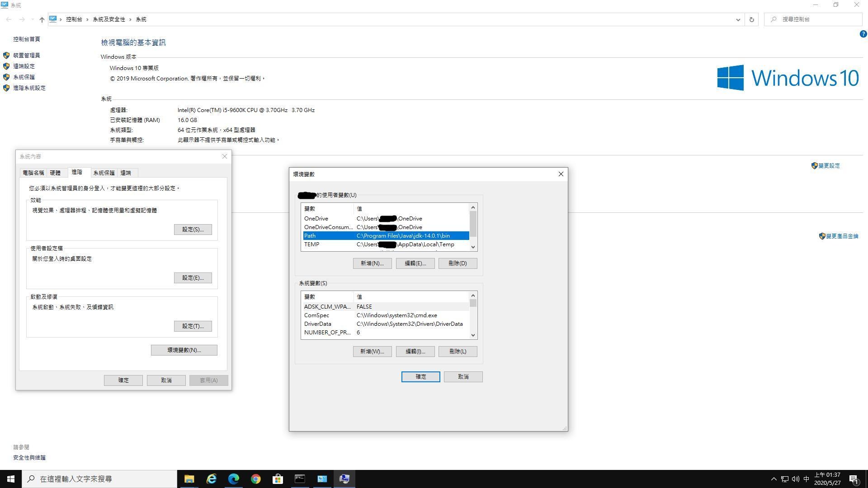
Task: Click the up-one-level navigation arrow
Action: [x=42, y=19]
